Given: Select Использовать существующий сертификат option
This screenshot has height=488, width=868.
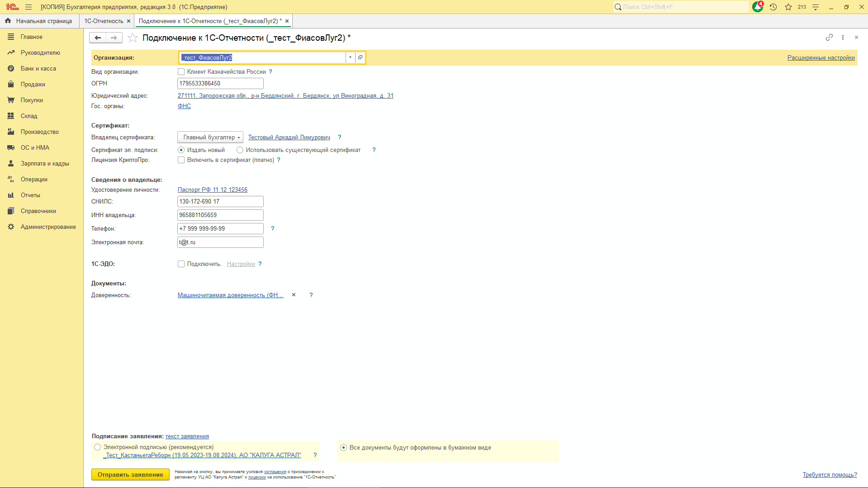Looking at the screenshot, I should tap(240, 150).
